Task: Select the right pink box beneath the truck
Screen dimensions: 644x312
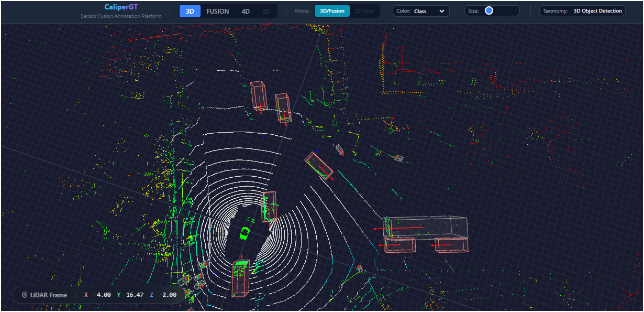Action: point(451,244)
